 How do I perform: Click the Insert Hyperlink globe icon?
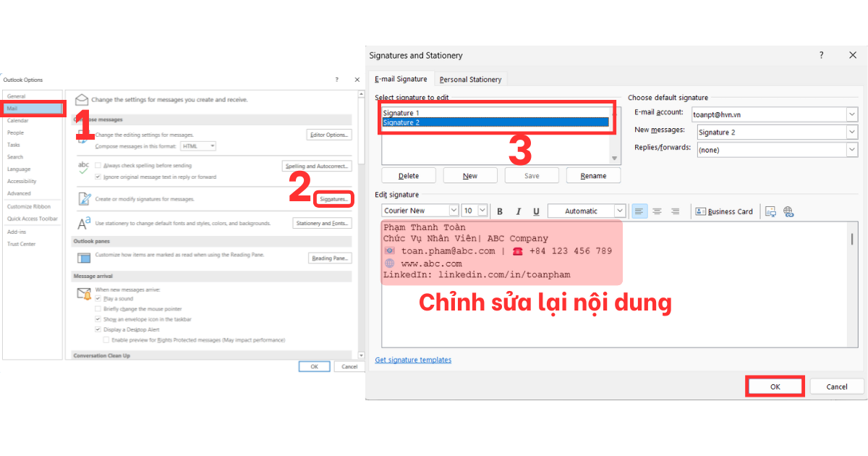pos(788,211)
